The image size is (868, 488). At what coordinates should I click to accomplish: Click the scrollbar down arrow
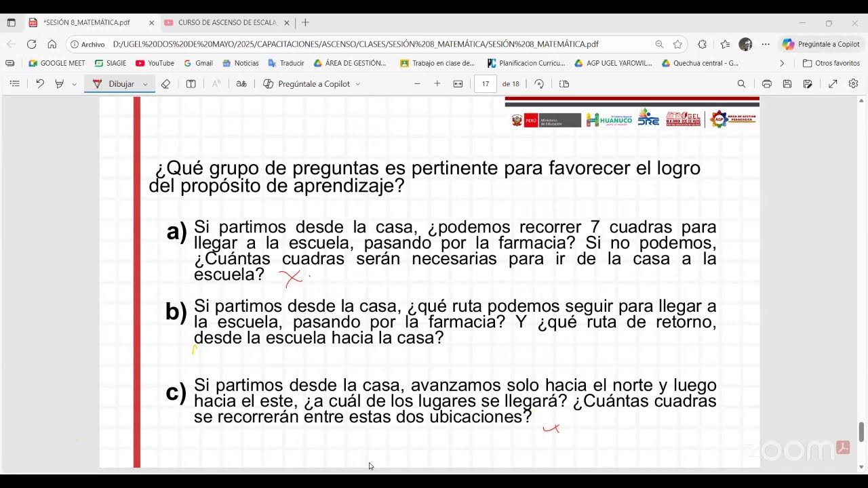862,466
